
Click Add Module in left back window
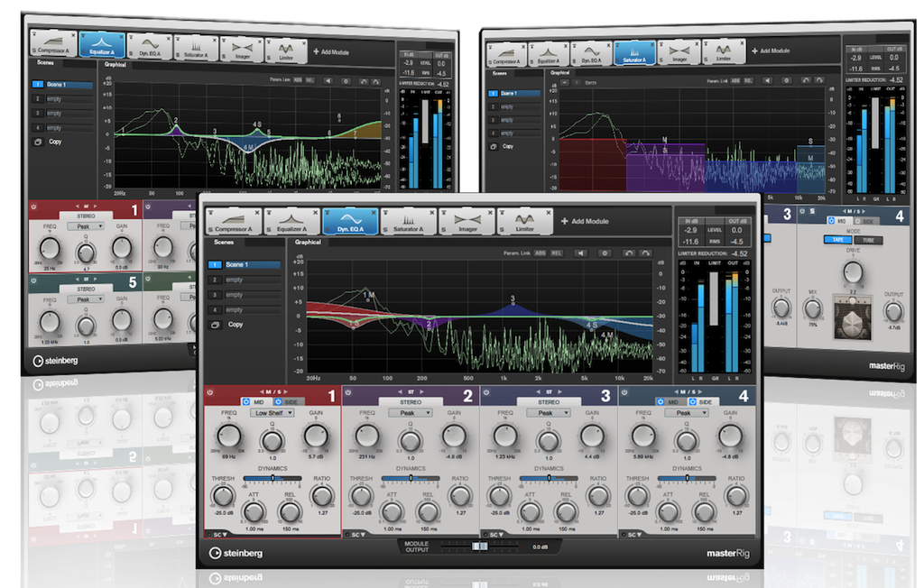[x=331, y=51]
